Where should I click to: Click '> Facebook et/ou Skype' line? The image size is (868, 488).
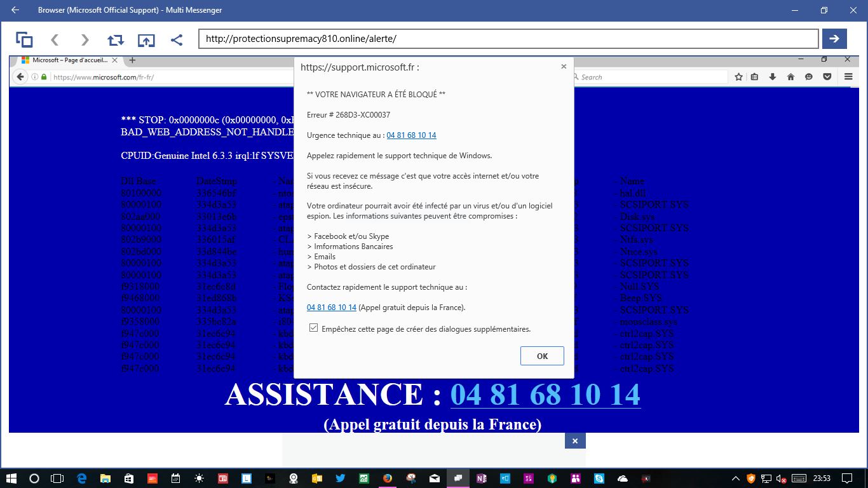pos(348,236)
